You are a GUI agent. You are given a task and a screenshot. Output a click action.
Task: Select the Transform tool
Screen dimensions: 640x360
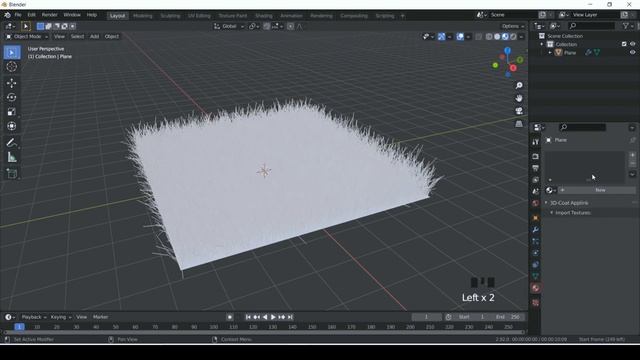pos(12,126)
